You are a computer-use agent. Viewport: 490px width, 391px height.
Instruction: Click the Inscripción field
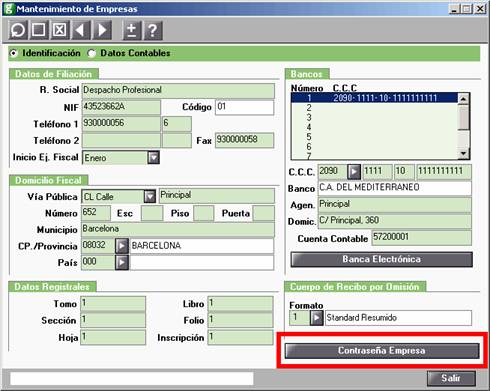tap(240, 337)
